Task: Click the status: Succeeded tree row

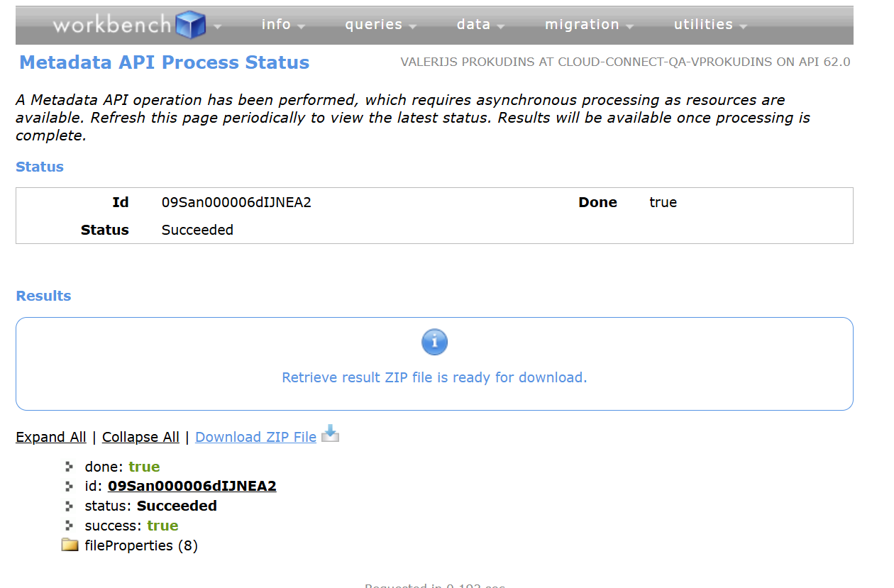Action: [x=150, y=506]
